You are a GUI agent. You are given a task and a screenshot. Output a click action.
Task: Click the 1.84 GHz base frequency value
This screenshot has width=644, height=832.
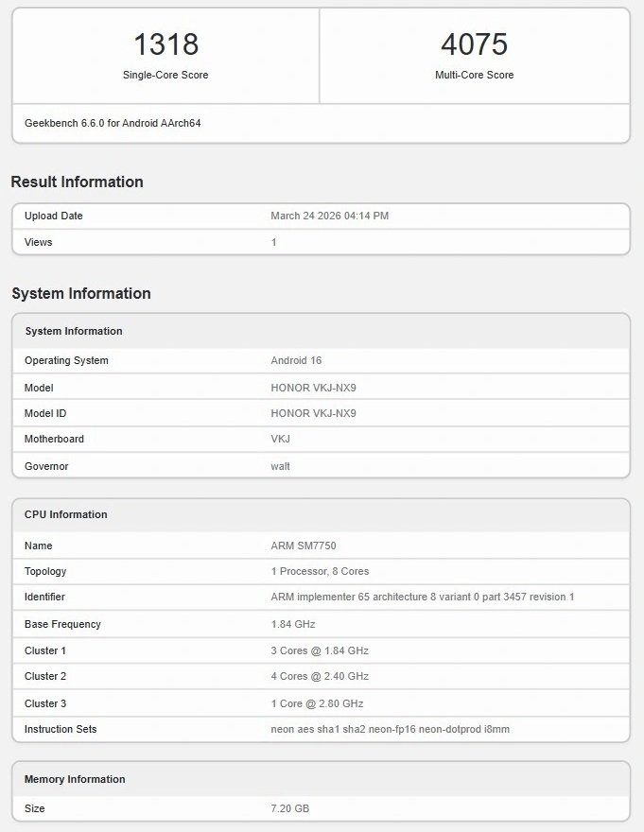(293, 625)
